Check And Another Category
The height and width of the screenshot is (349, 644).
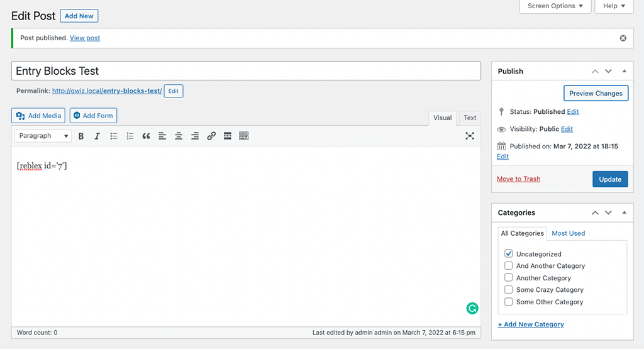508,265
